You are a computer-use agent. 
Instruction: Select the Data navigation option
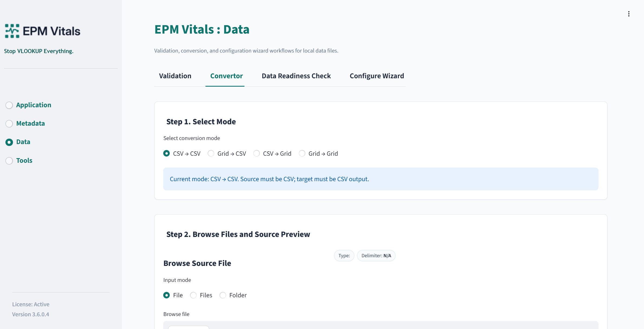18,142
